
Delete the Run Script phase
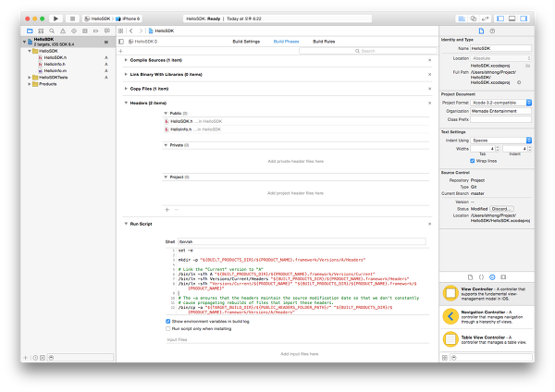(430, 224)
